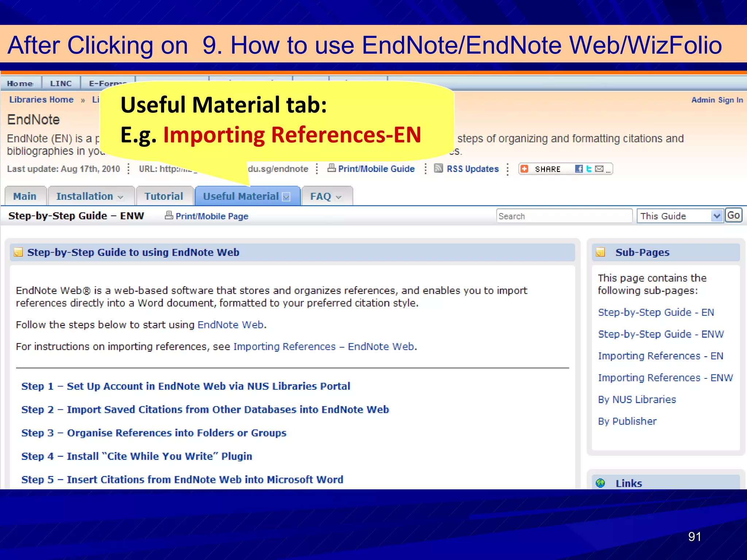
Task: Open the Step-by-Step Guide - EN sub-page
Action: (x=656, y=312)
